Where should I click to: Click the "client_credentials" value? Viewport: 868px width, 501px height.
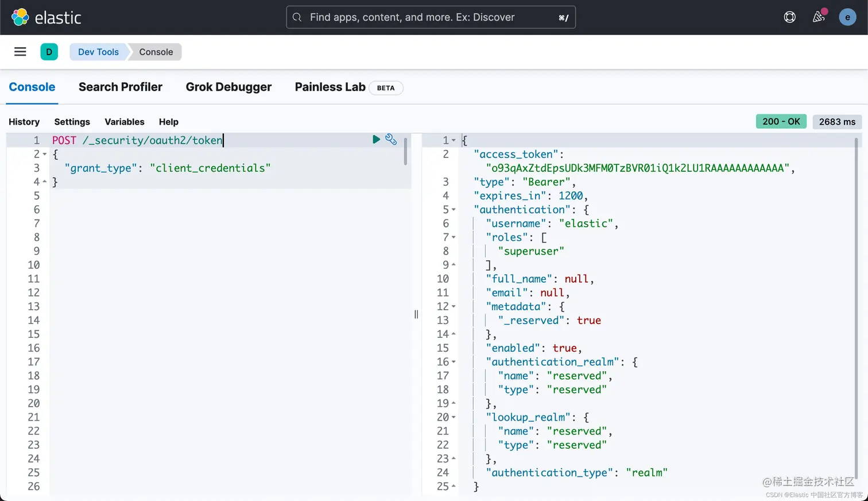click(x=210, y=168)
